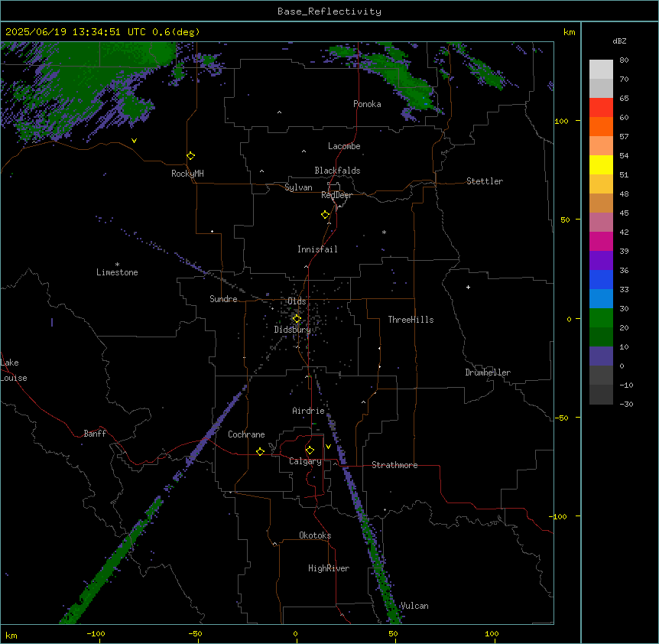659x644 pixels.
Task: Click the -50 value on the bottom axis
Action: pos(195,633)
